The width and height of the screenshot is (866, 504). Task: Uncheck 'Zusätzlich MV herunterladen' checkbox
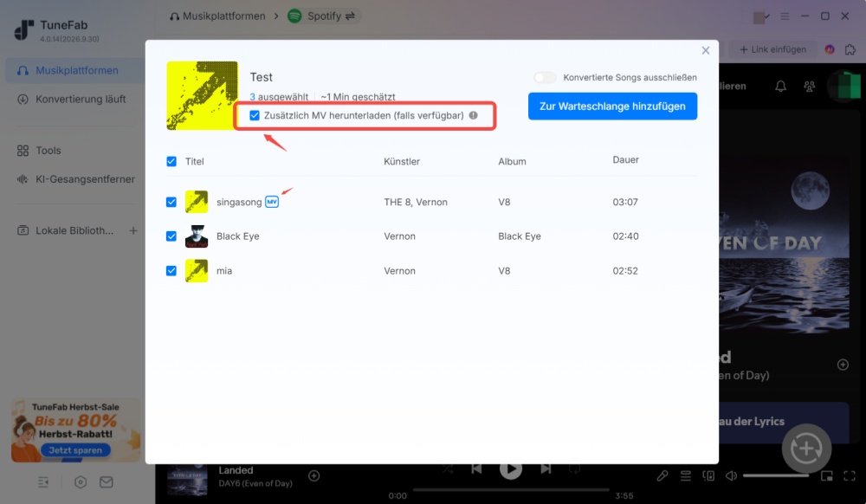pos(255,115)
